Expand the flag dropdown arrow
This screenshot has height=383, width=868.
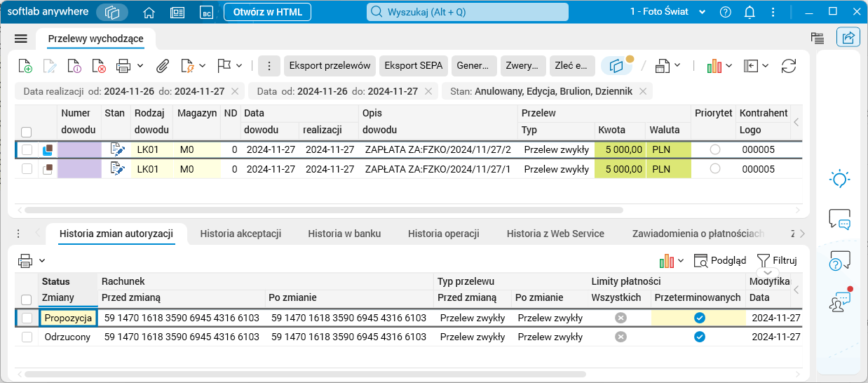[239, 66]
